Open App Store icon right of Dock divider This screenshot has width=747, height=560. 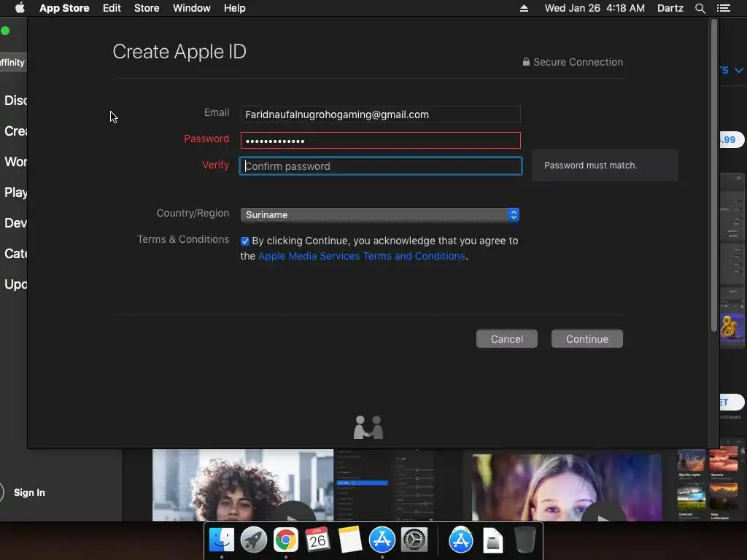pyautogui.click(x=461, y=540)
